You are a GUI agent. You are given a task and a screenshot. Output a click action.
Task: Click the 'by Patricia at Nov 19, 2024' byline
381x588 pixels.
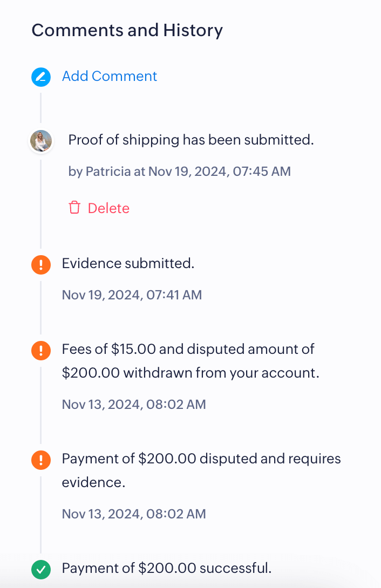click(x=179, y=172)
